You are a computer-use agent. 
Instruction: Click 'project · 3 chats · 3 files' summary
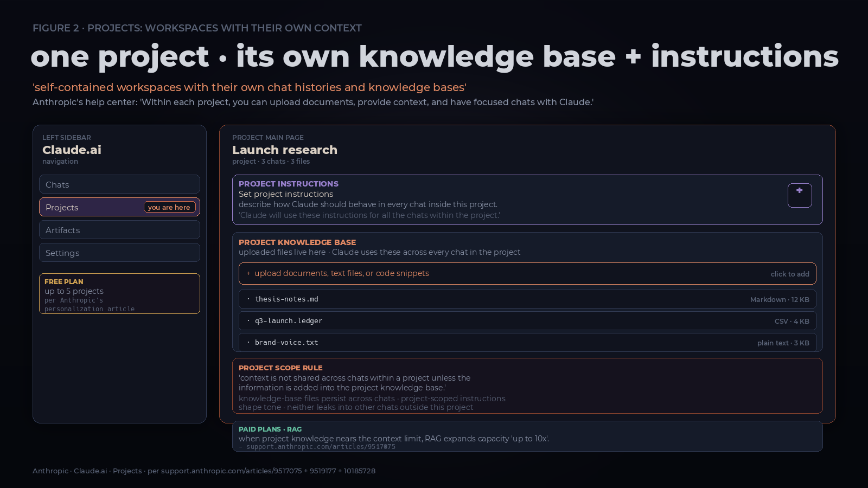click(271, 162)
